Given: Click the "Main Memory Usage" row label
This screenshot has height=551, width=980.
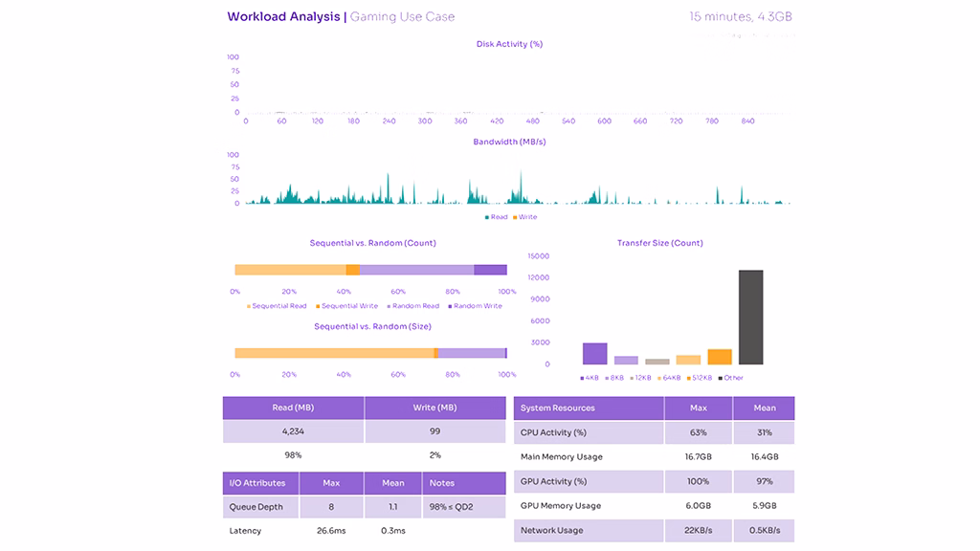Looking at the screenshot, I should pyautogui.click(x=561, y=456).
